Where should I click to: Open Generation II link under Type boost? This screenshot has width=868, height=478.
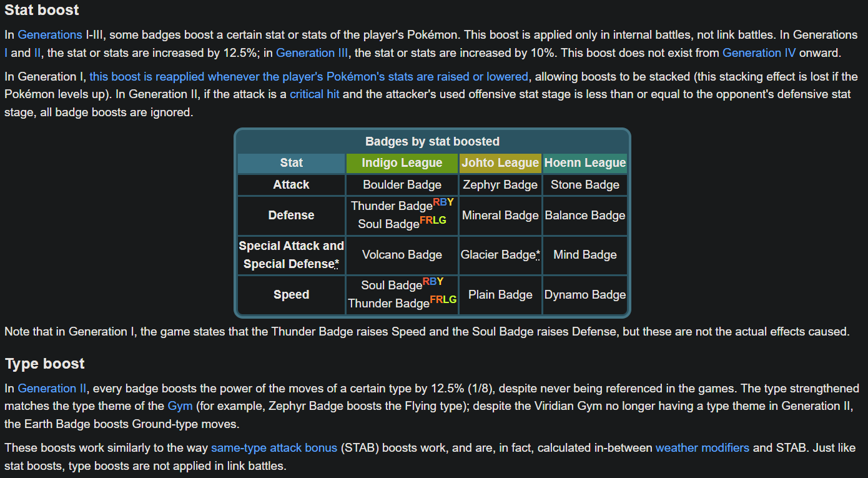(x=52, y=389)
